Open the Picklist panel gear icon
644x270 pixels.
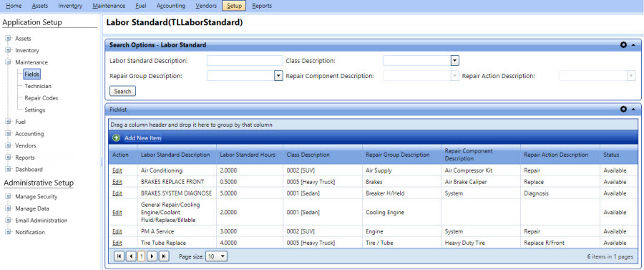tap(623, 110)
